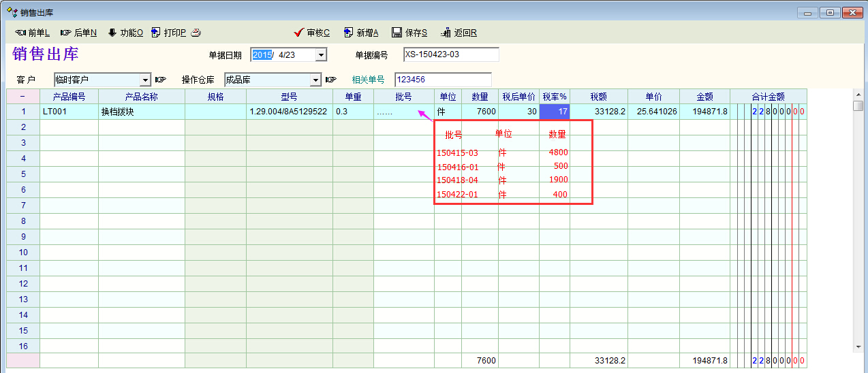Open the 功能 function menu
868x373 pixels.
pyautogui.click(x=125, y=33)
